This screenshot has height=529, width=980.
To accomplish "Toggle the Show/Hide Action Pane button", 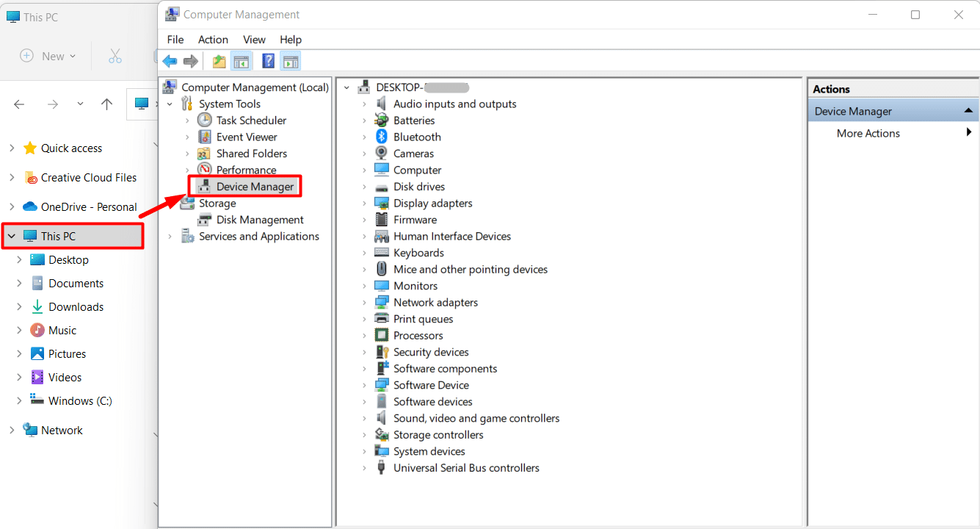I will 290,61.
